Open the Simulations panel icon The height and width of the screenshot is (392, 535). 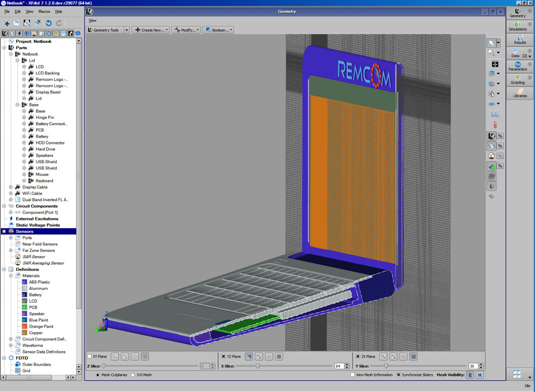coord(517,26)
